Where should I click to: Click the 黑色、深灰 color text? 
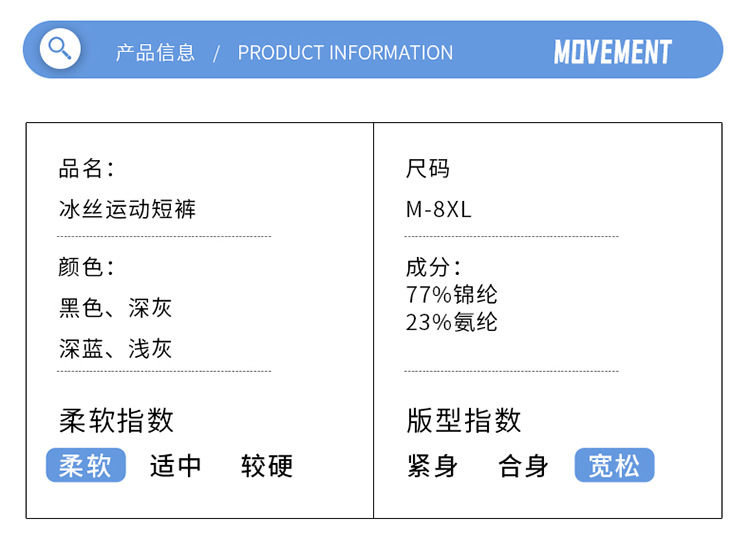(x=115, y=308)
